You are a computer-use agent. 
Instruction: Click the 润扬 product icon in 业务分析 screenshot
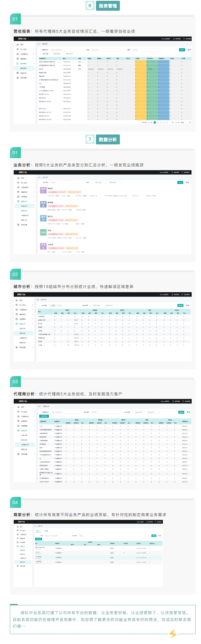pyautogui.click(x=43, y=232)
